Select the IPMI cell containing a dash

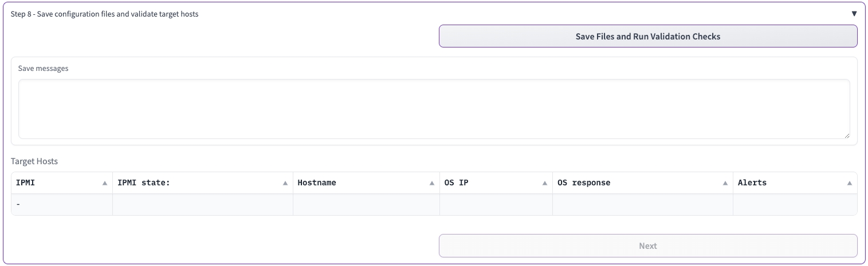tap(62, 205)
